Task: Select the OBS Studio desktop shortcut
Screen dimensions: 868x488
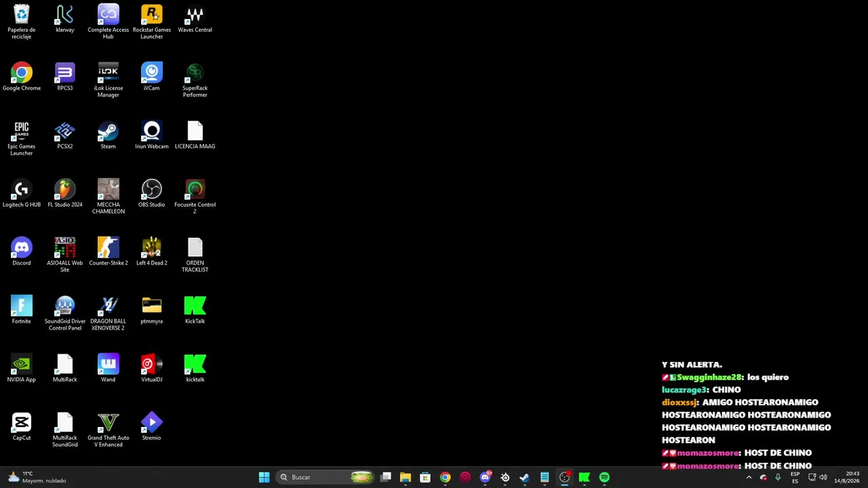Action: [152, 194]
